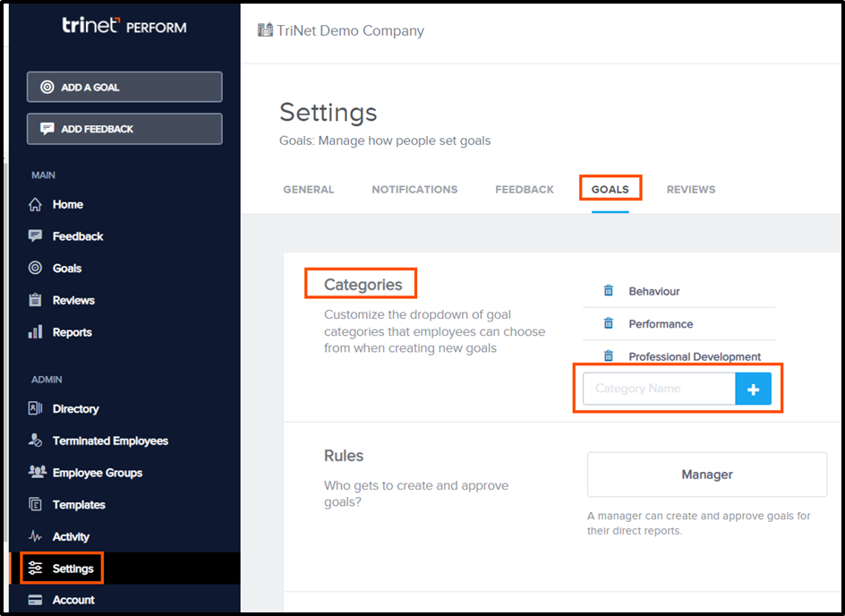Click the Activity pulse icon

[35, 536]
